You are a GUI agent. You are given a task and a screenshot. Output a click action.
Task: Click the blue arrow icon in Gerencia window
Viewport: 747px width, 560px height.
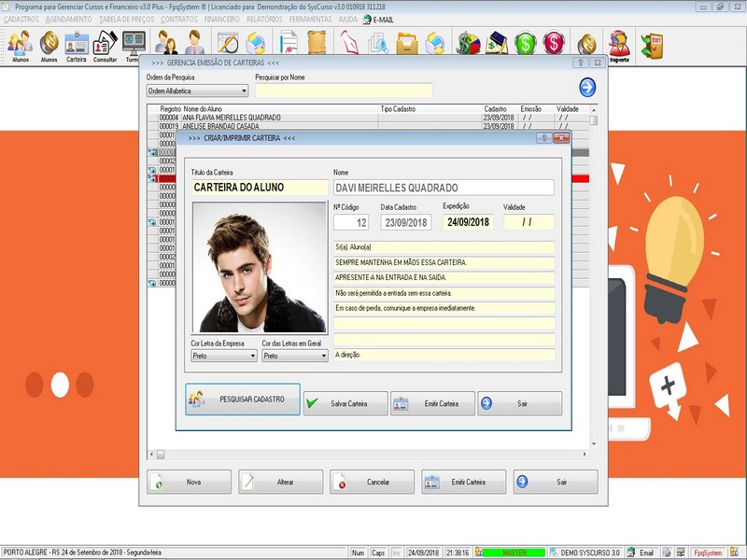click(x=587, y=88)
